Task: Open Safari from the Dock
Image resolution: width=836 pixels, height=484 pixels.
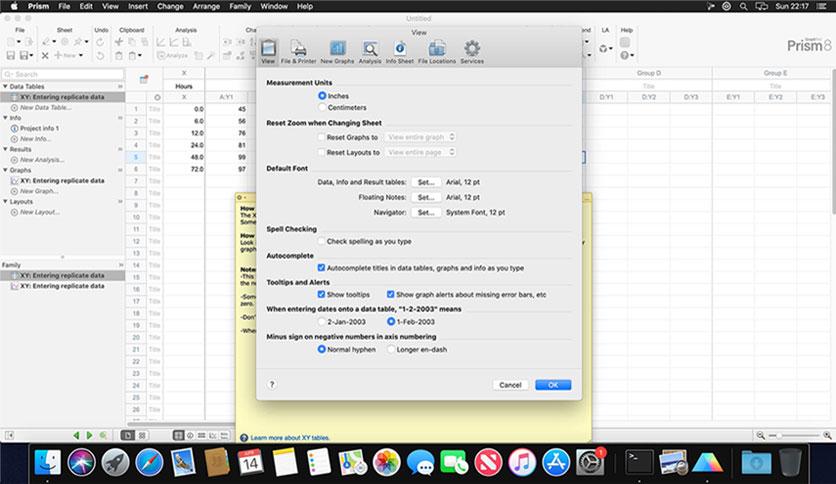Action: pos(149,462)
